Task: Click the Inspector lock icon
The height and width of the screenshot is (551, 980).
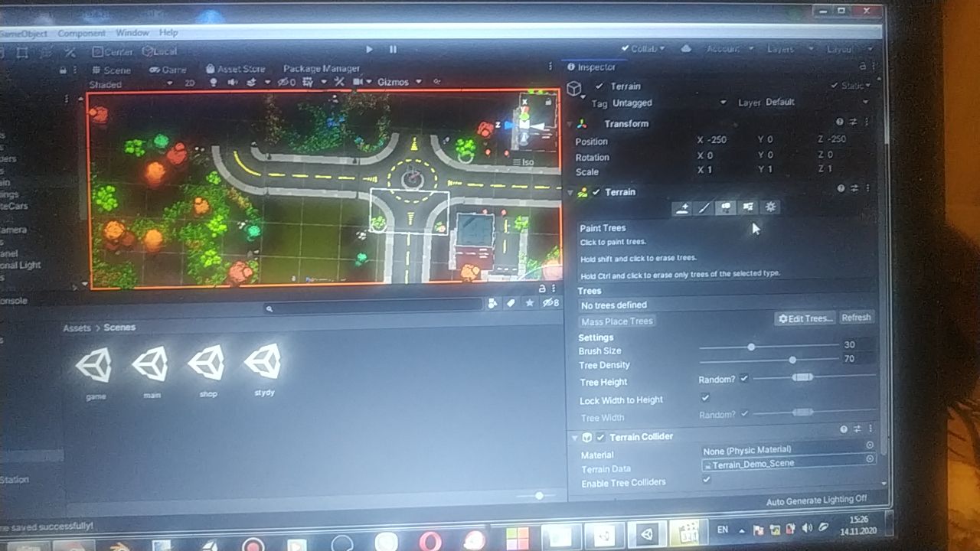Action: (x=863, y=67)
